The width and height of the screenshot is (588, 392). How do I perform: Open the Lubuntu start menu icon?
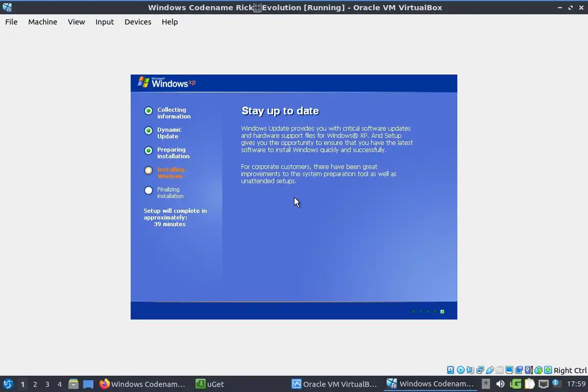coord(8,384)
